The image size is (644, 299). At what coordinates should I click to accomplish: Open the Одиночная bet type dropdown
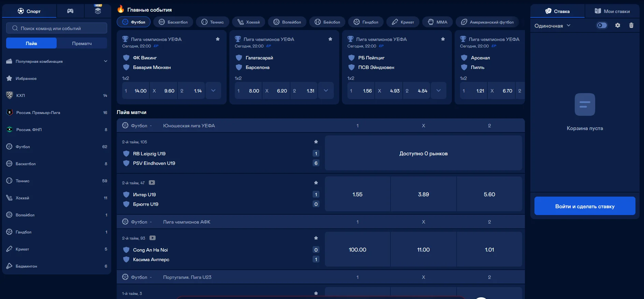point(552,26)
